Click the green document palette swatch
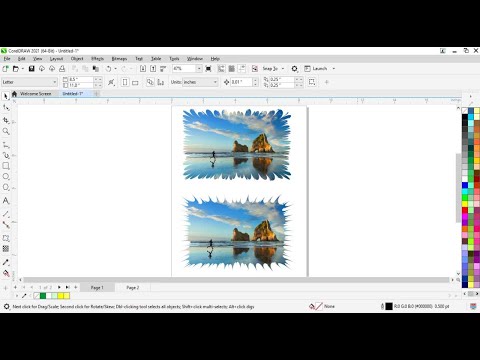 point(43,296)
